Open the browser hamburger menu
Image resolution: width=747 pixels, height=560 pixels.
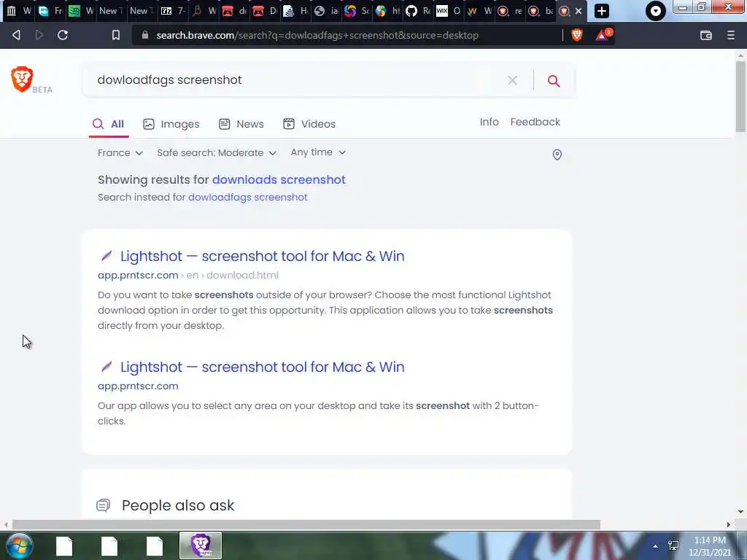[731, 35]
